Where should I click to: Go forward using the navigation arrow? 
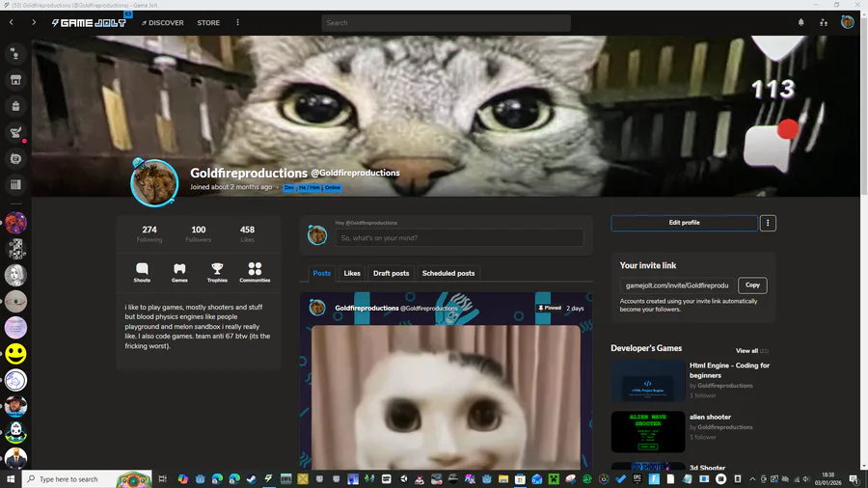point(33,23)
